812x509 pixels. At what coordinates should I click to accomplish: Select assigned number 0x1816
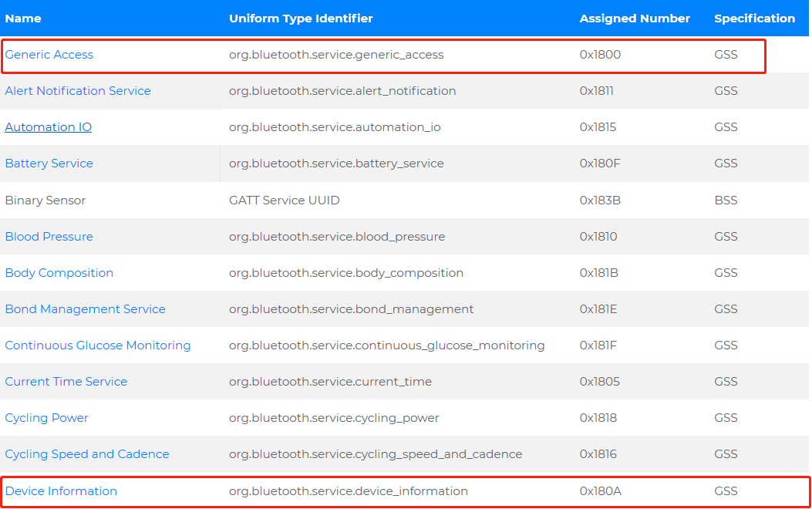598,454
